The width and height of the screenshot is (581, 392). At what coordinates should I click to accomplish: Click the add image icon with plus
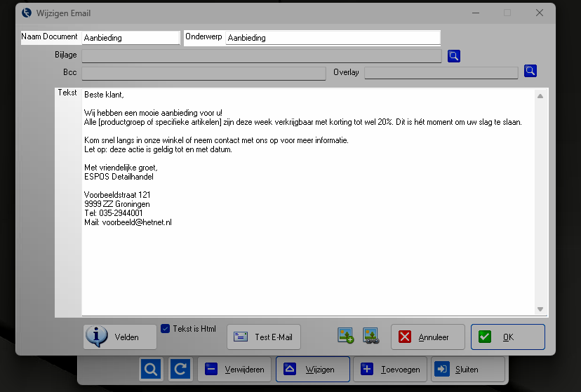[x=345, y=336]
